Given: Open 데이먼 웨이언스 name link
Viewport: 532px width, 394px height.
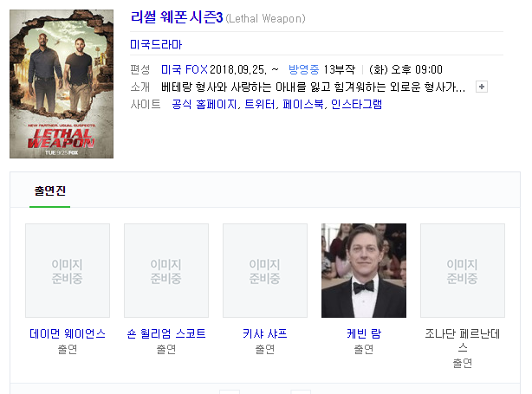Looking at the screenshot, I should point(68,333).
